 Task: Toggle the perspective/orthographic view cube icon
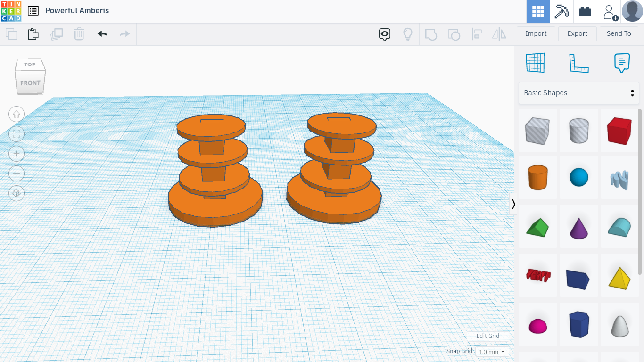17,193
